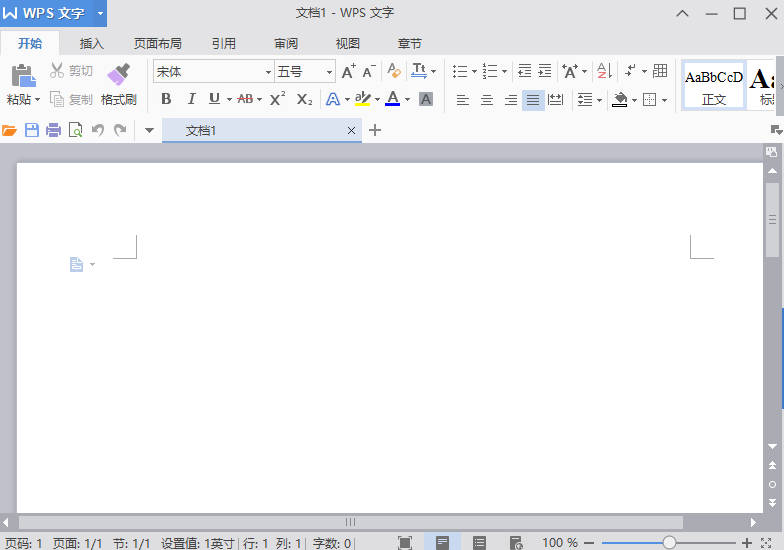Add a new document tab with plus button
The width and height of the screenshot is (784, 550).
pos(375,130)
